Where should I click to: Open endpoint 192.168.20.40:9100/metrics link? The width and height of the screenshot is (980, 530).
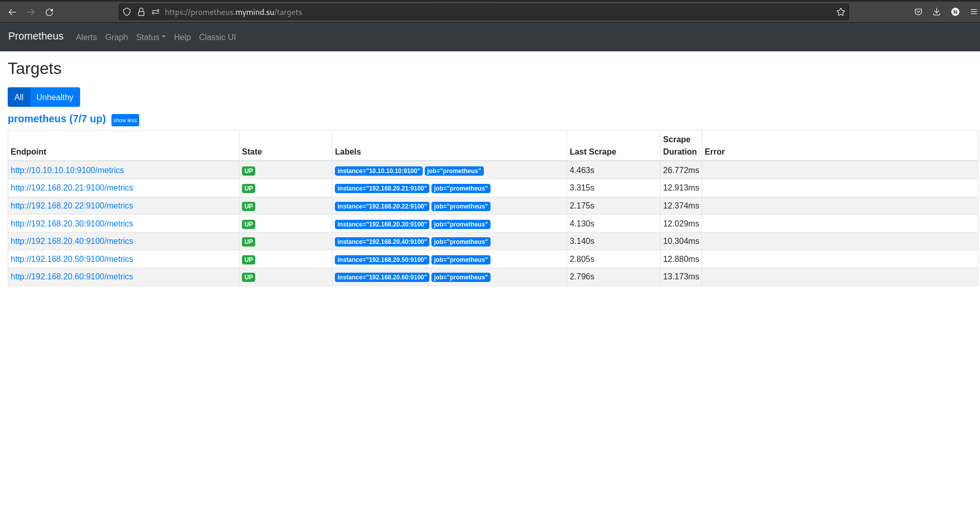click(72, 241)
